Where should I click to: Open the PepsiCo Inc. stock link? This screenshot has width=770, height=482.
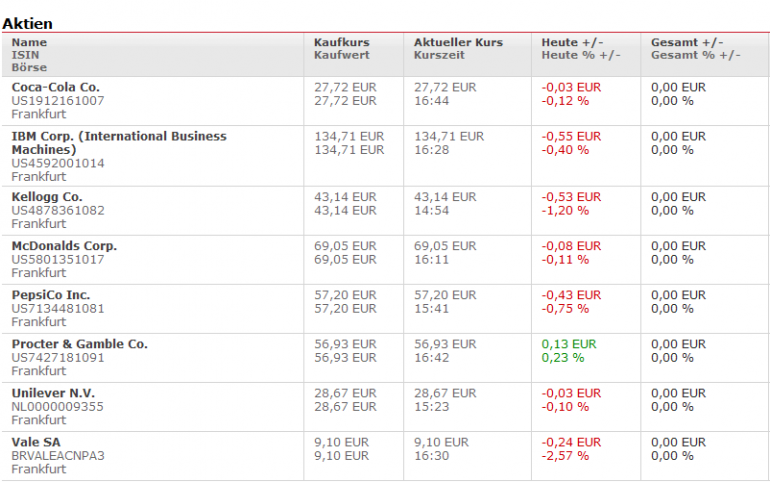pos(51,295)
